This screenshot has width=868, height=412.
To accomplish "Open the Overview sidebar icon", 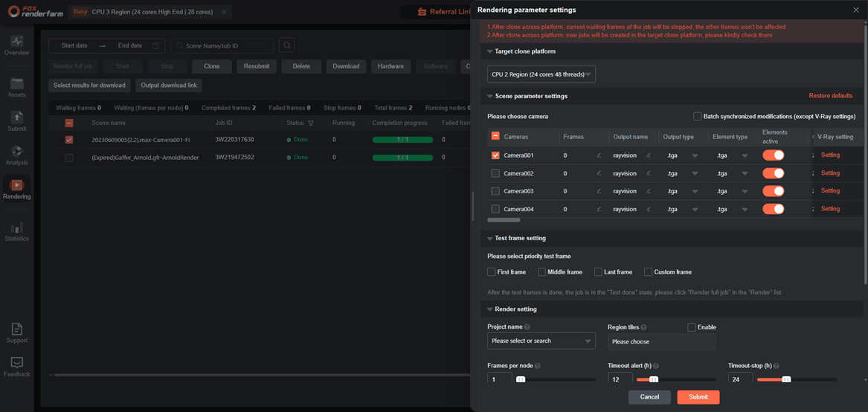I will point(16,45).
